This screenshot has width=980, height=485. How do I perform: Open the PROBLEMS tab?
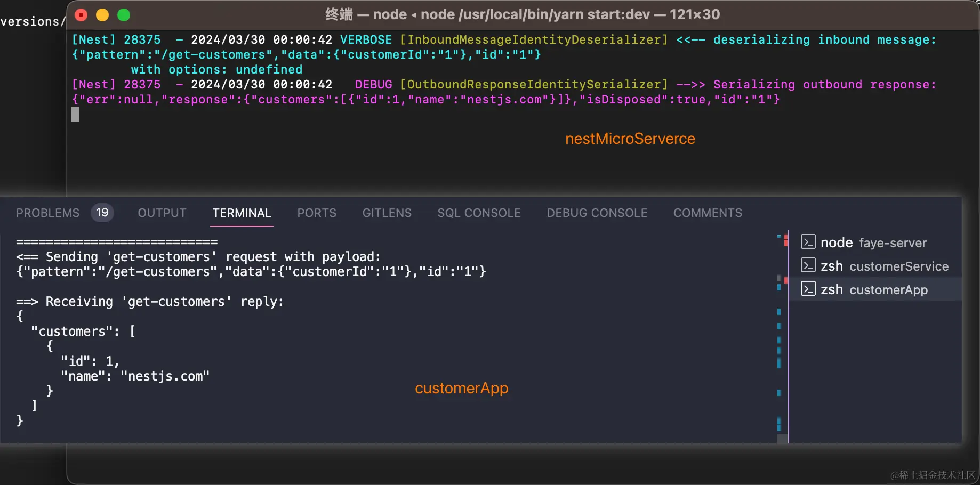tap(47, 213)
